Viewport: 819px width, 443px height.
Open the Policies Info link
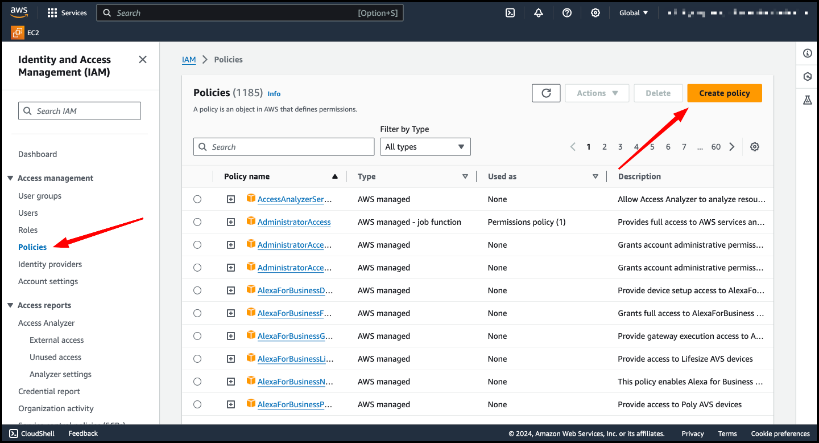click(274, 94)
